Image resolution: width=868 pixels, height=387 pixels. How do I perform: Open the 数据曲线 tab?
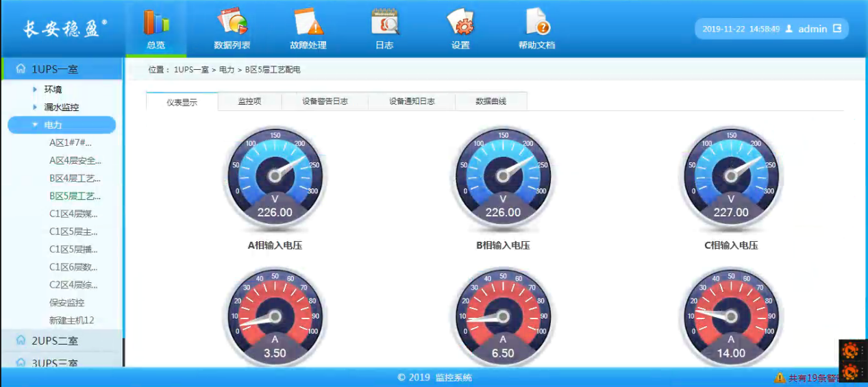pos(491,101)
